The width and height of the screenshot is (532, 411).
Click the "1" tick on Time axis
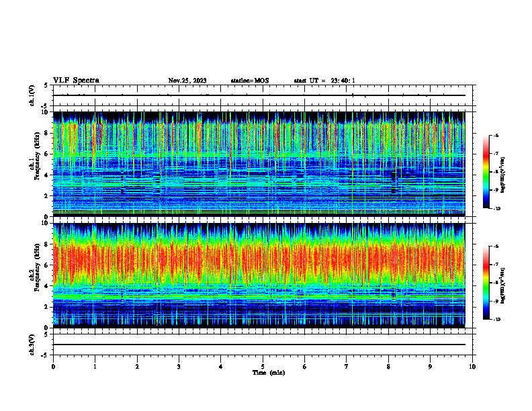[x=95, y=367]
